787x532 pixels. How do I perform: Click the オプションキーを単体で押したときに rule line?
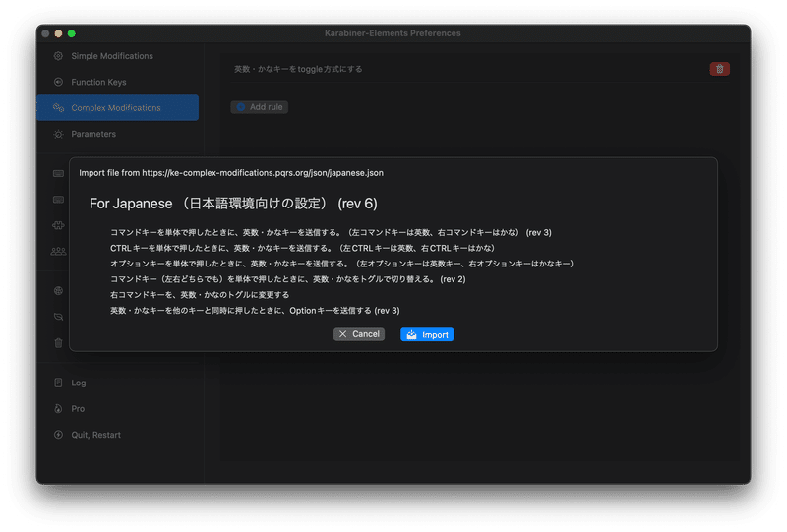(x=341, y=264)
